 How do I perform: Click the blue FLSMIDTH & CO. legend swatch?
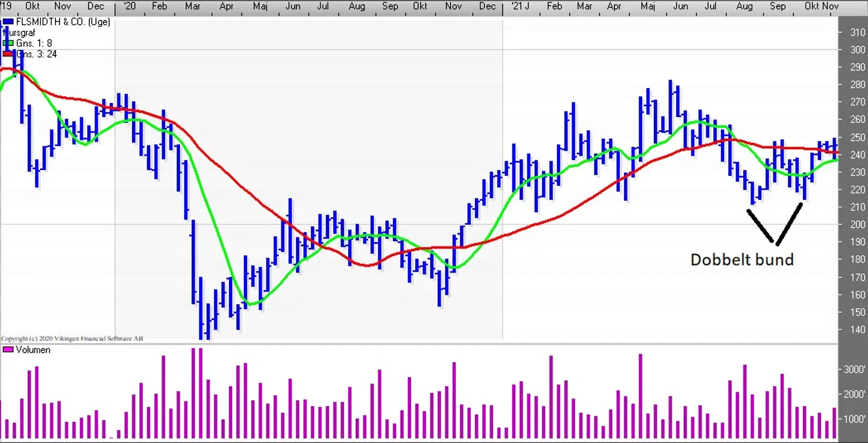pyautogui.click(x=8, y=22)
